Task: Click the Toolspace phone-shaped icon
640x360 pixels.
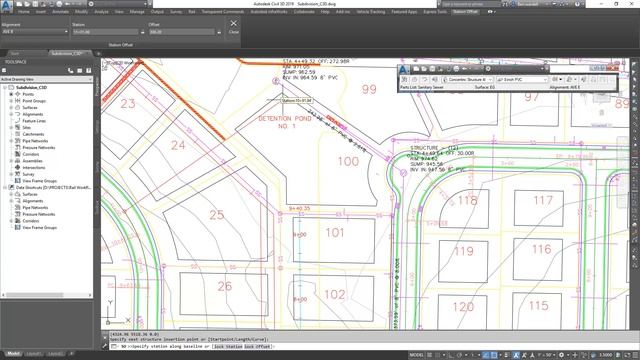Action: click(x=71, y=71)
